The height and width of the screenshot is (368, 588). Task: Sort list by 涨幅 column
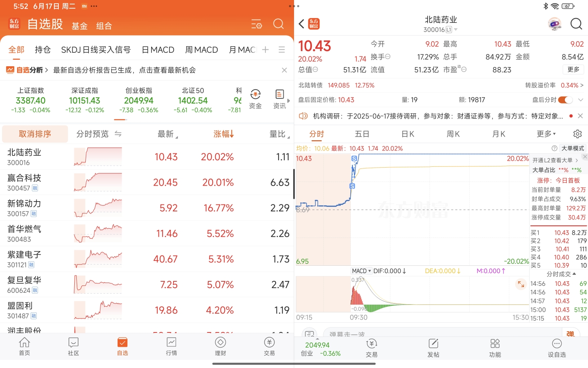pyautogui.click(x=224, y=134)
